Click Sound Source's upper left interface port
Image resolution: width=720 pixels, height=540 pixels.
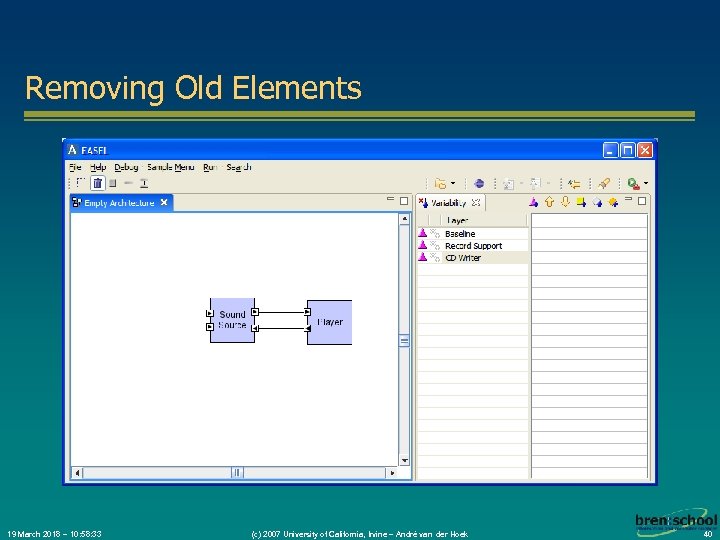210,313
